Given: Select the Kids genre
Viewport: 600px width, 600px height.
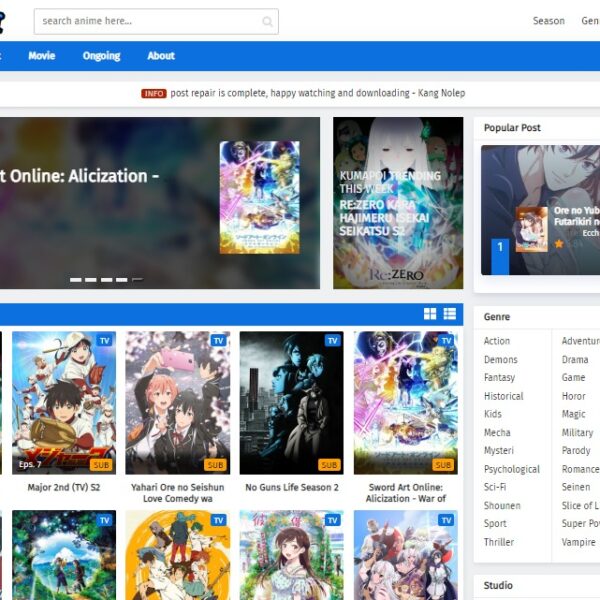Looking at the screenshot, I should click(x=492, y=414).
